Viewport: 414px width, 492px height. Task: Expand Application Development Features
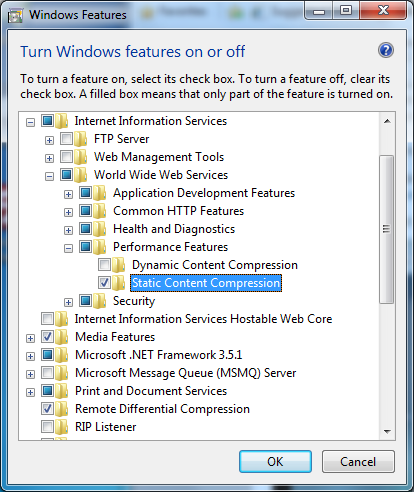68,194
